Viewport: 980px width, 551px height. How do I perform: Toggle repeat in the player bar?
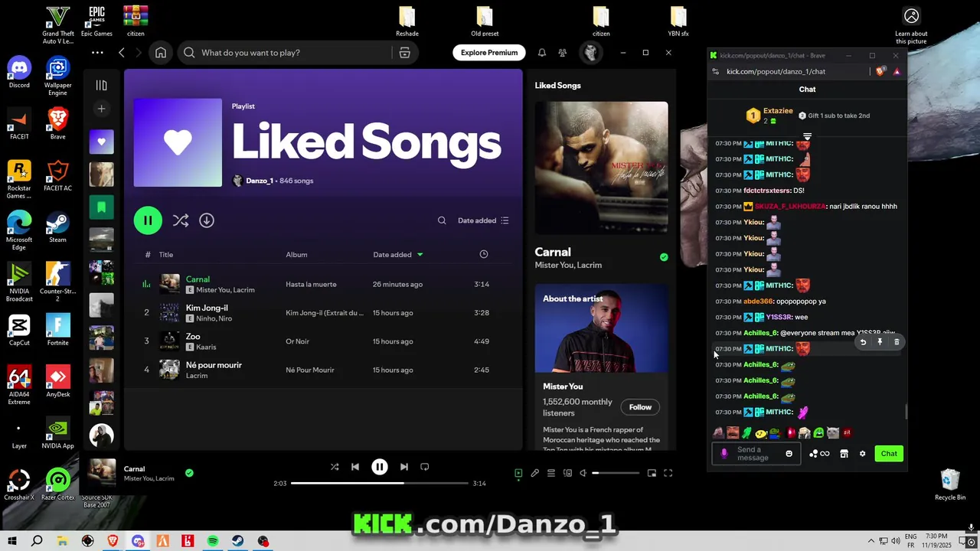click(x=425, y=467)
